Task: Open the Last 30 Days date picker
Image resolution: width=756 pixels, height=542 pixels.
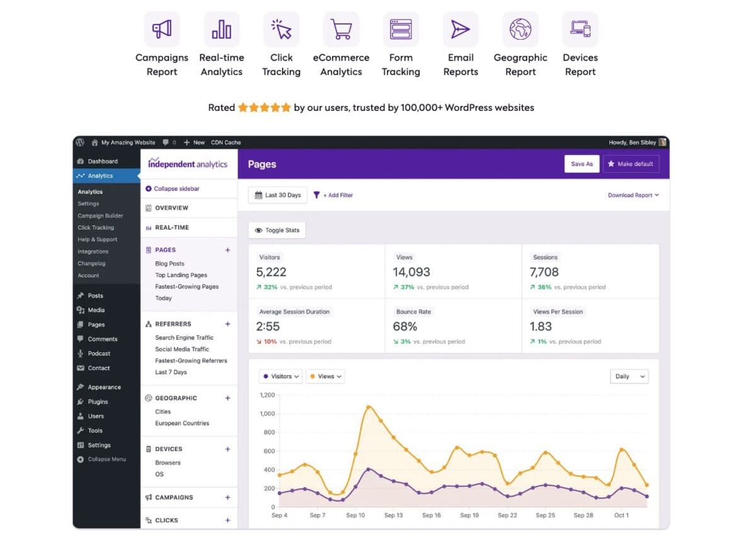Action: (277, 195)
